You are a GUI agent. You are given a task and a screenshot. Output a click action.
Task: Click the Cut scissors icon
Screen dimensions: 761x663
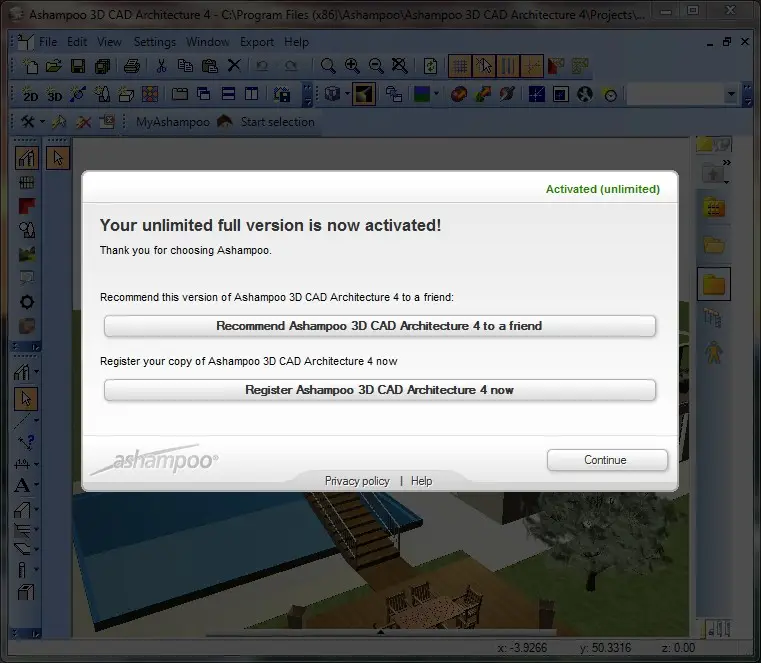162,66
